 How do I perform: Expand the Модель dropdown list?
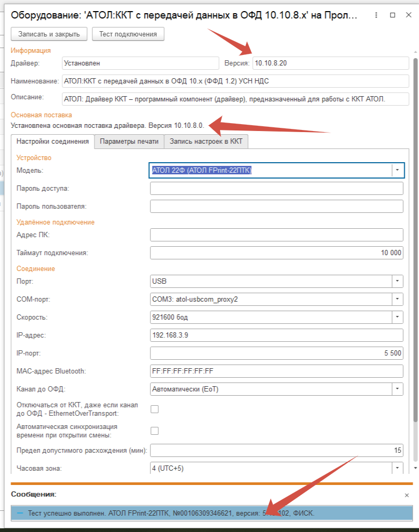[x=397, y=170]
